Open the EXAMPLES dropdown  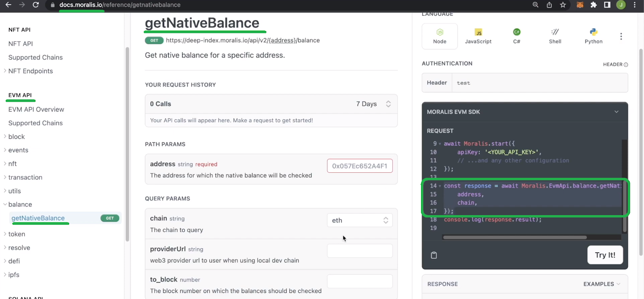tap(602, 284)
